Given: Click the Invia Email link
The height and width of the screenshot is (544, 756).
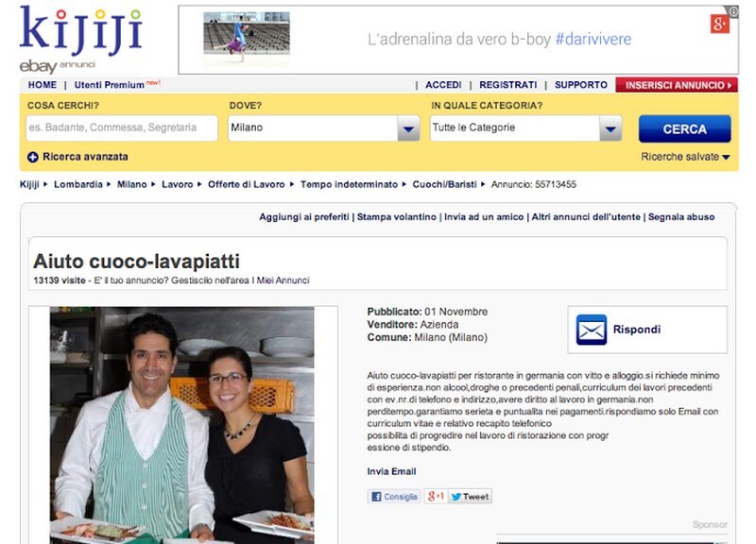Looking at the screenshot, I should click(391, 471).
